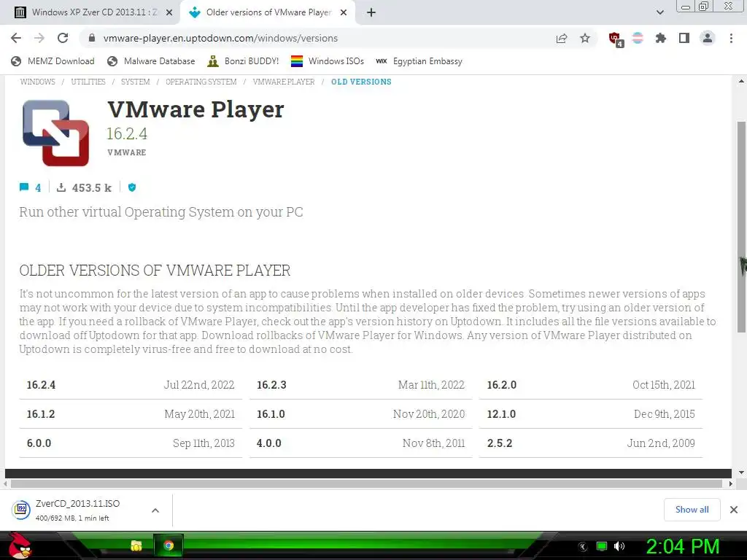The width and height of the screenshot is (747, 560).
Task: Click the SYSTEM breadcrumb link
Action: coord(135,82)
